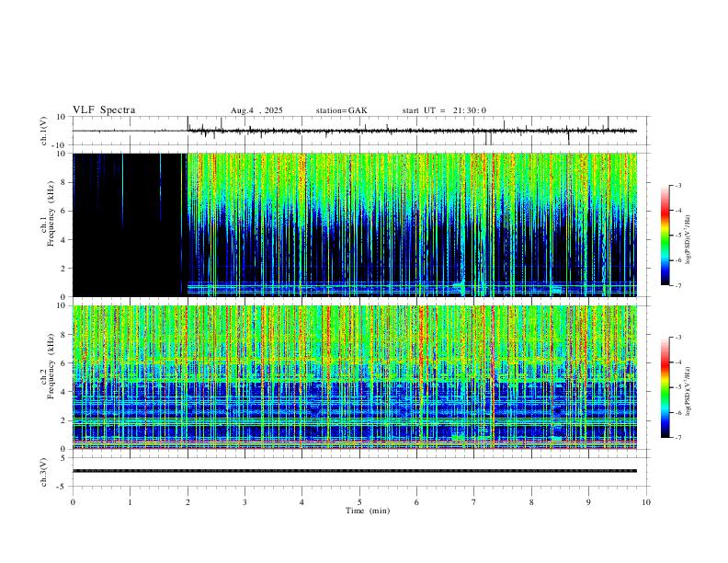Click the black quiet region of ch.1 spectrogram
Screen dimensions: 728x563
(x=129, y=224)
